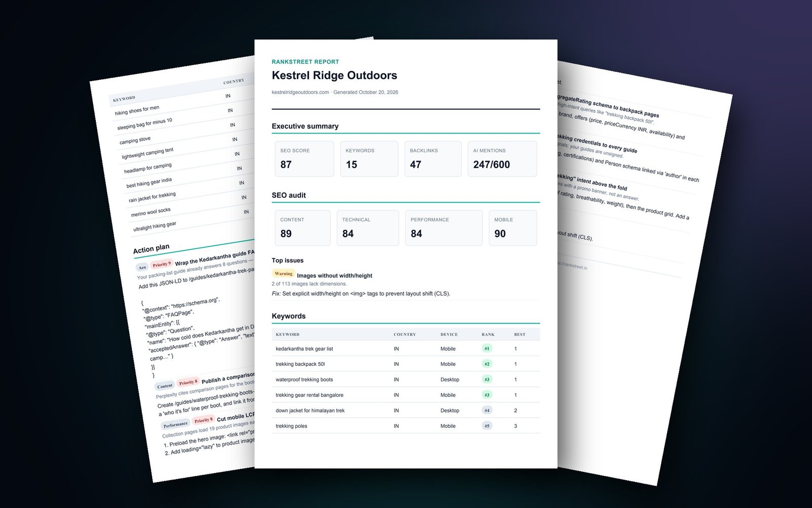Image resolution: width=812 pixels, height=508 pixels.
Task: Open the kestrelridgeoutdoors.com site reference
Action: point(300,92)
